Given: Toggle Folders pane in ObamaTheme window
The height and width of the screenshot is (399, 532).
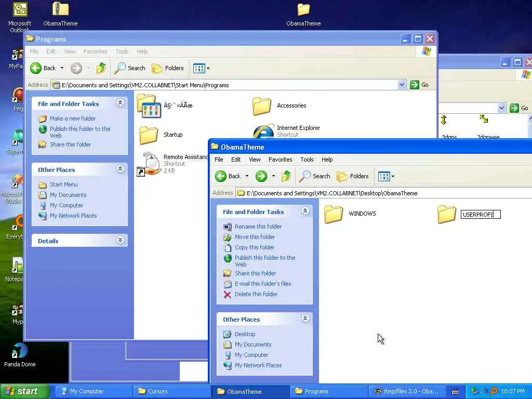Looking at the screenshot, I should coord(353,176).
